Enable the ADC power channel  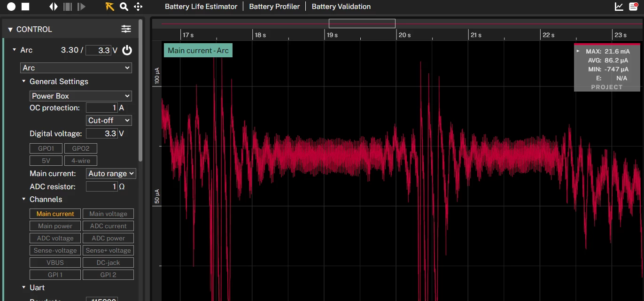109,238
